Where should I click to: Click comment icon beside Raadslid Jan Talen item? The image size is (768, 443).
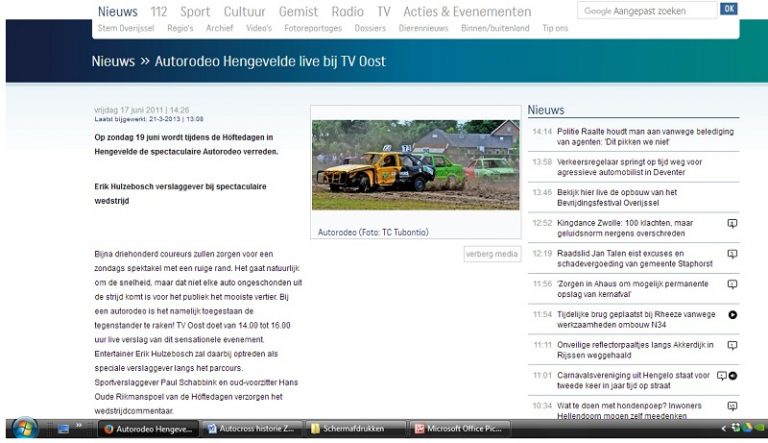(x=732, y=254)
